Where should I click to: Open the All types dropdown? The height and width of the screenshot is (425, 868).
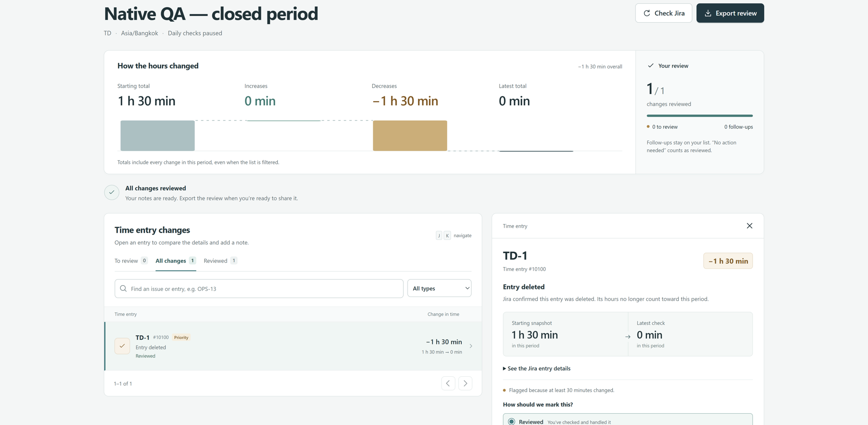point(439,288)
